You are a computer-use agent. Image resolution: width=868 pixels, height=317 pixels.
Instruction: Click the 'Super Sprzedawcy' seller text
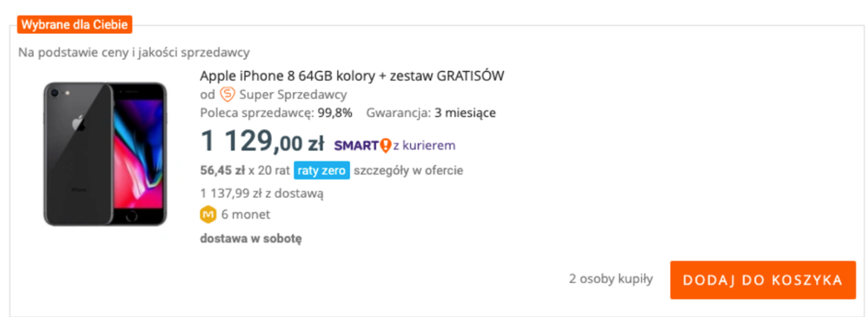tap(294, 95)
